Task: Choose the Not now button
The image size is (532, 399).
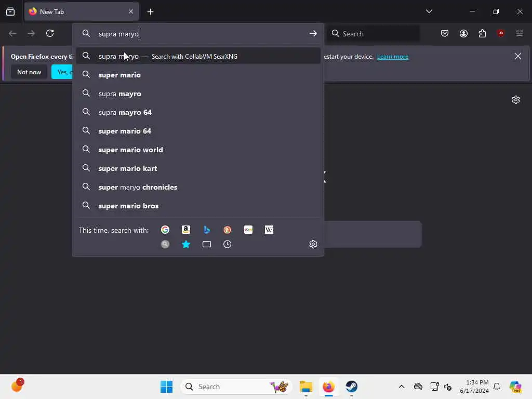Action: click(29, 72)
